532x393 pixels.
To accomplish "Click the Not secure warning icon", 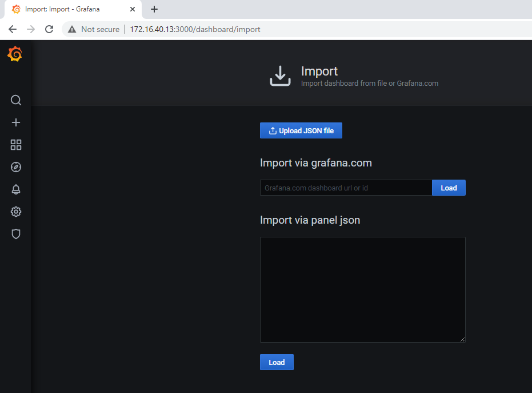I will coord(72,29).
